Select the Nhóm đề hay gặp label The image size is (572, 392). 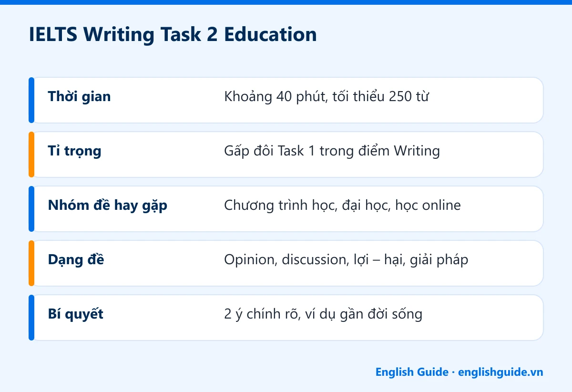(107, 206)
